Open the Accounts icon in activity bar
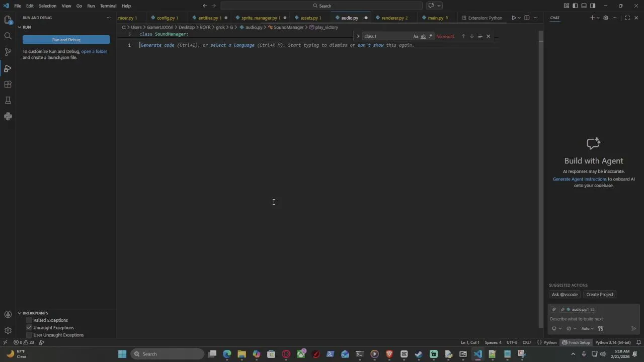 8,314
